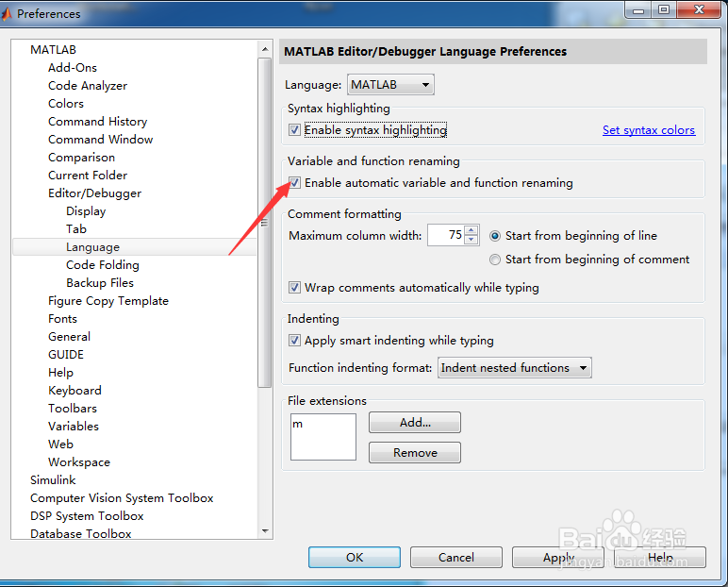The width and height of the screenshot is (728, 587).
Task: Open Add-Ons preferences
Action: click(x=73, y=67)
